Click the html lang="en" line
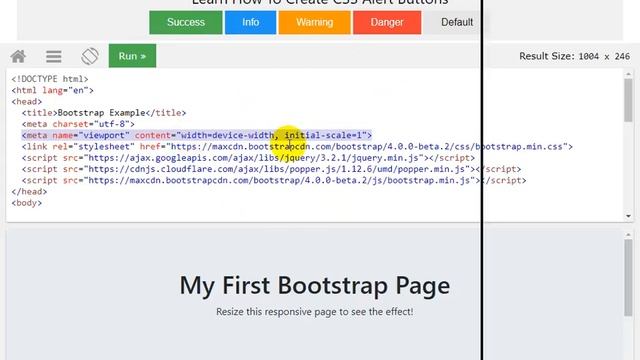 point(53,90)
